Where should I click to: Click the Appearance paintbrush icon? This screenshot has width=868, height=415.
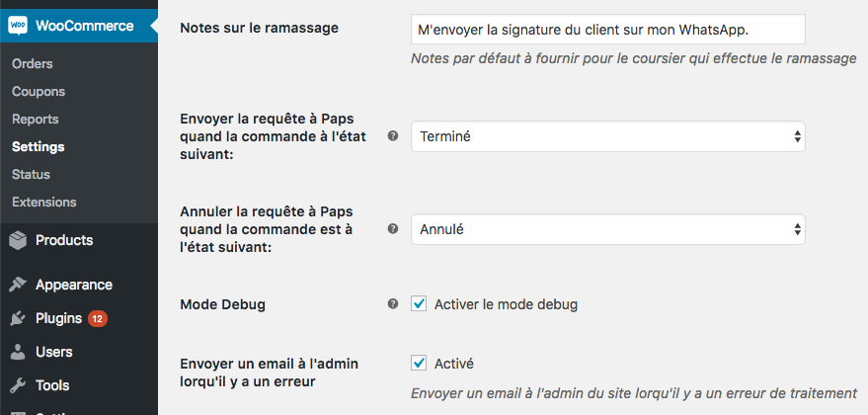click(18, 285)
